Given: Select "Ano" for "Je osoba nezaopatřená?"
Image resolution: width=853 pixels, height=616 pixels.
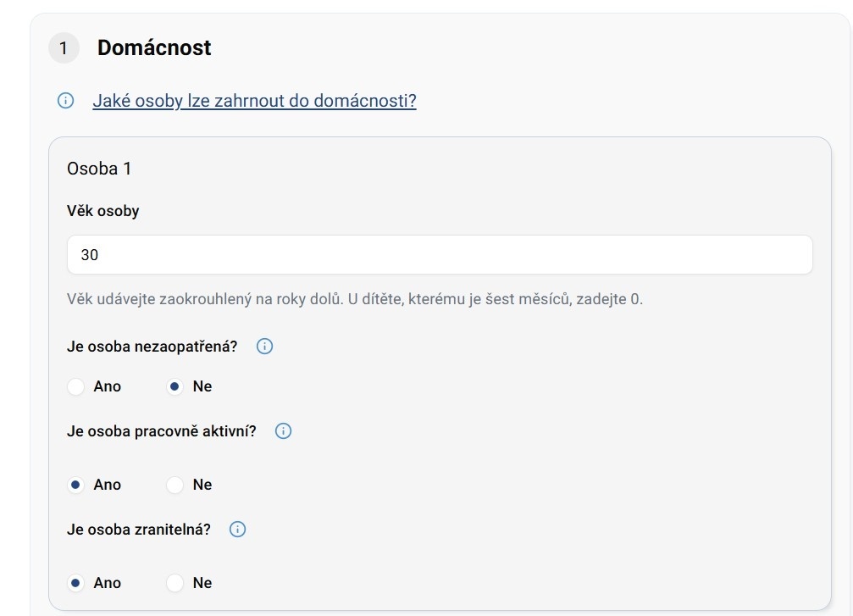Looking at the screenshot, I should [76, 386].
